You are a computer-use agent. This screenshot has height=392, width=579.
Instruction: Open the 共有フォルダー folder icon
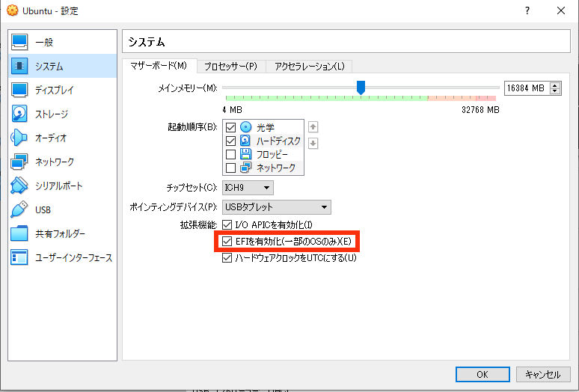19,233
